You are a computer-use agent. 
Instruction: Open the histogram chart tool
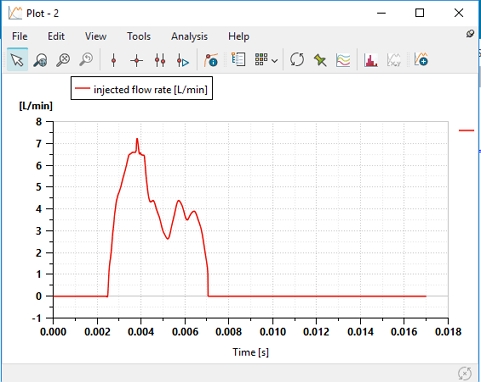point(371,60)
